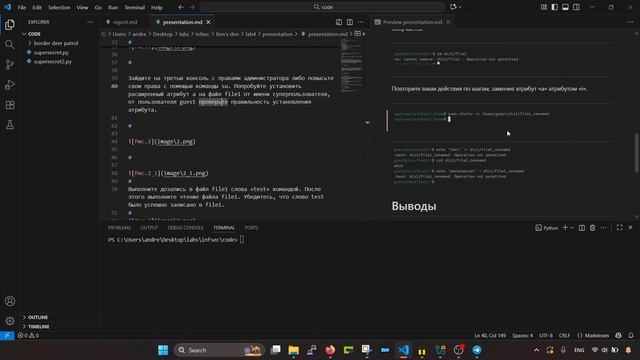Open launch profile dropdown next to plus
The height and width of the screenshot is (360, 640).
(572, 228)
